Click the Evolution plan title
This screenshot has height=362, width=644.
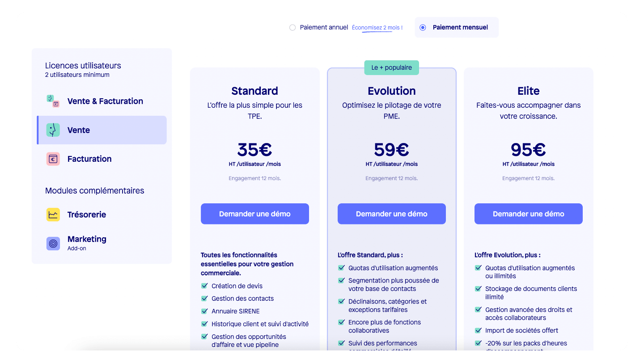click(x=392, y=91)
